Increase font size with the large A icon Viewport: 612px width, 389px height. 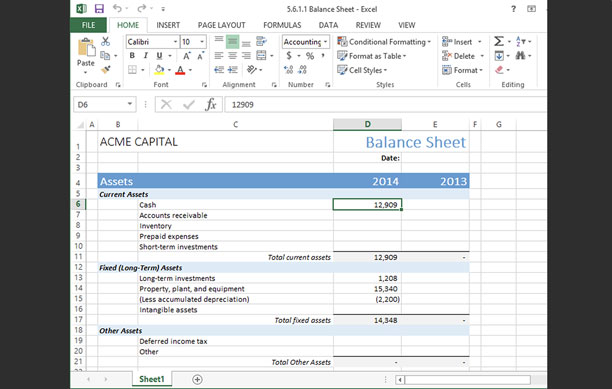187,56
